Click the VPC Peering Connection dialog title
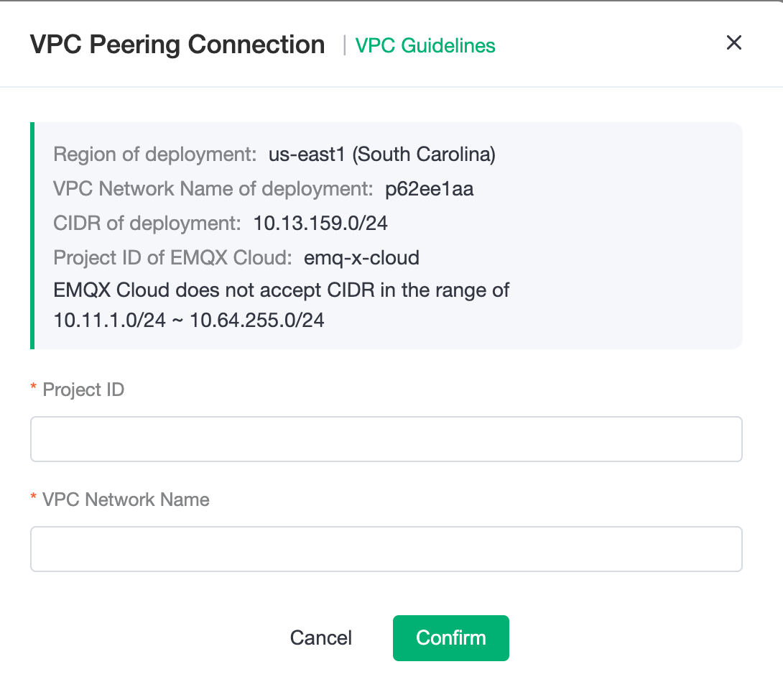 [x=177, y=45]
